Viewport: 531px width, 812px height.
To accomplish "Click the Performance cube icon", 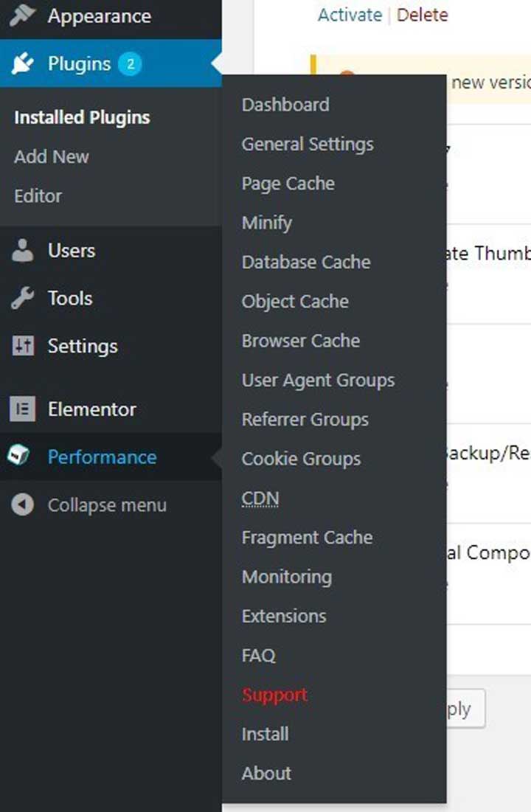I will [18, 456].
